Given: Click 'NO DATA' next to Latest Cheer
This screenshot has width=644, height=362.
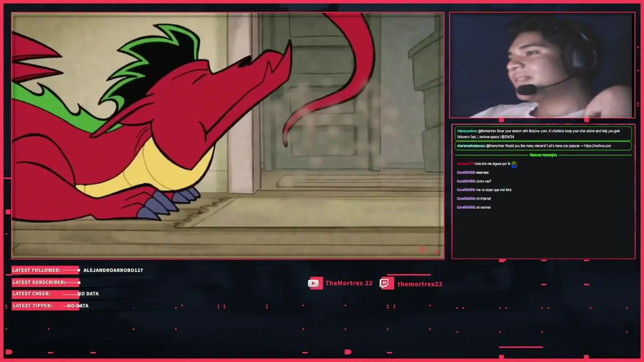Looking at the screenshot, I should [x=88, y=294].
